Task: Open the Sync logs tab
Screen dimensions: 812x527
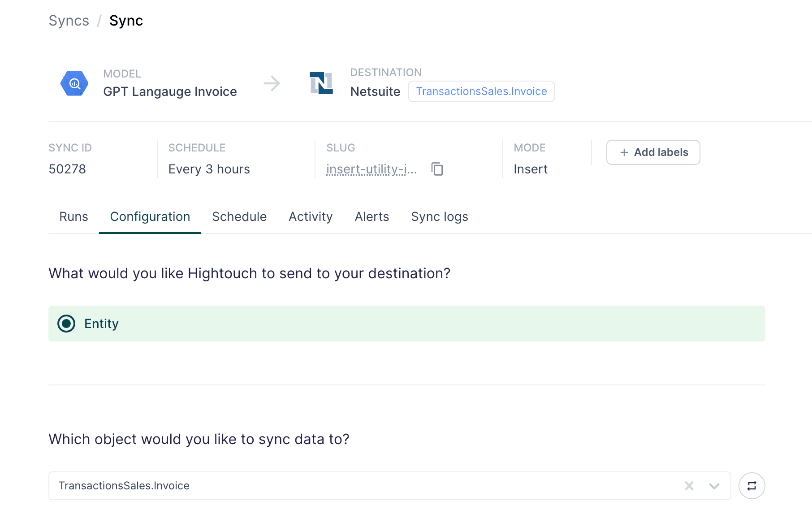Action: [439, 216]
